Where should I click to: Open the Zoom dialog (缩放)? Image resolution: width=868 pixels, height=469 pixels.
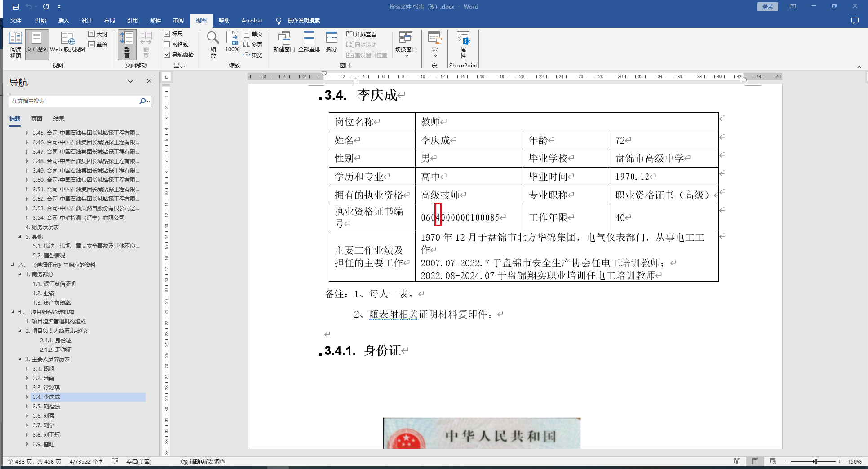pos(213,45)
